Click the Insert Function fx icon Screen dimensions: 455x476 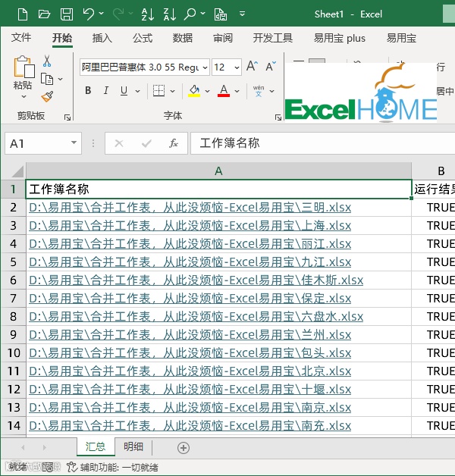point(174,143)
